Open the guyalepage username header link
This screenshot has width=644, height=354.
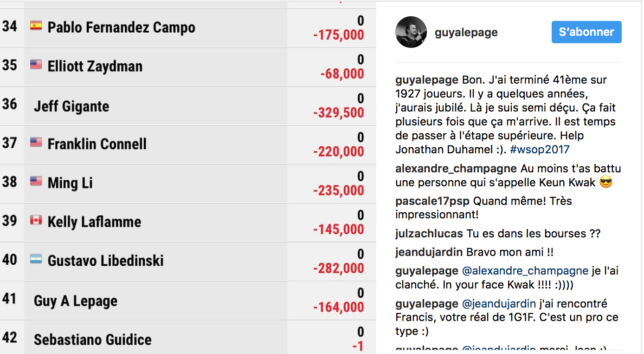pos(466,33)
